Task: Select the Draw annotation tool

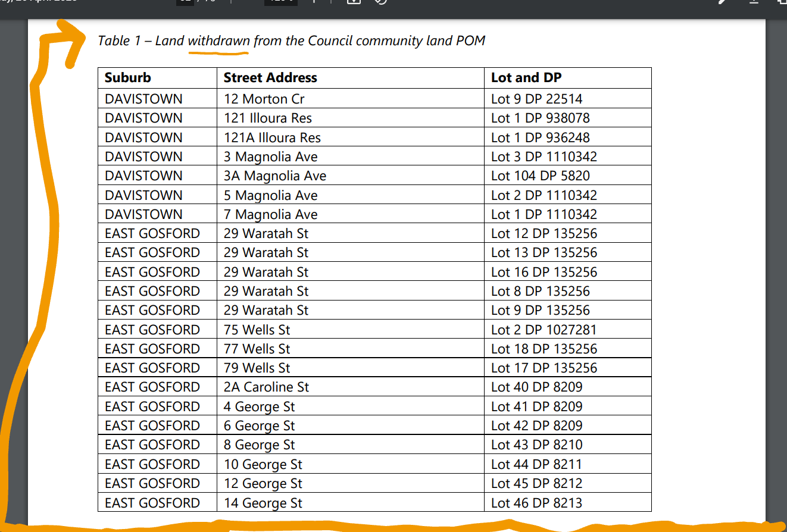Action: pyautogui.click(x=721, y=2)
